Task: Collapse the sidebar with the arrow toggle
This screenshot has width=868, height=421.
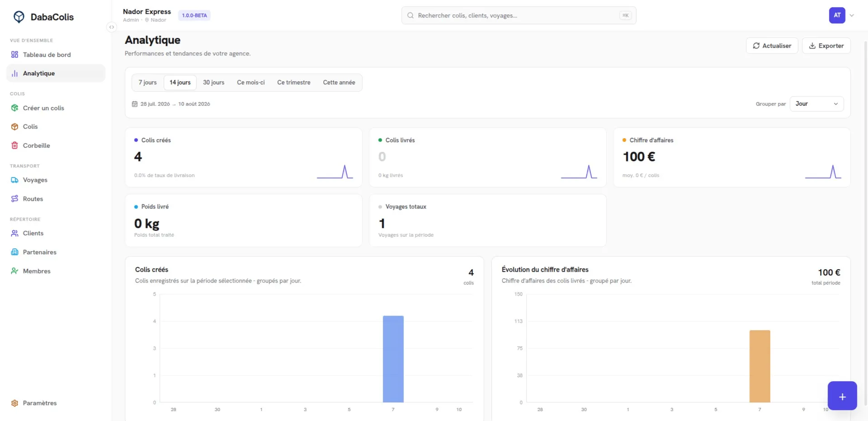Action: pyautogui.click(x=111, y=27)
